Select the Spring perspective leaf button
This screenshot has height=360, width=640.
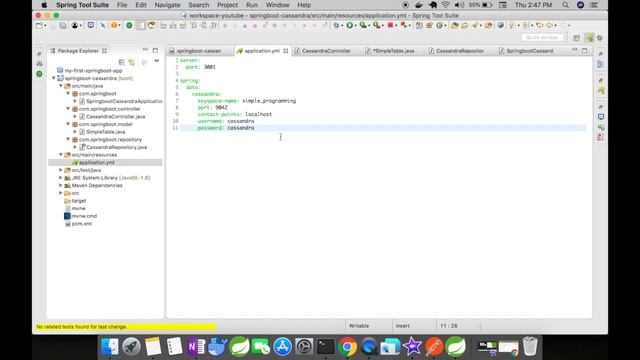(589, 38)
